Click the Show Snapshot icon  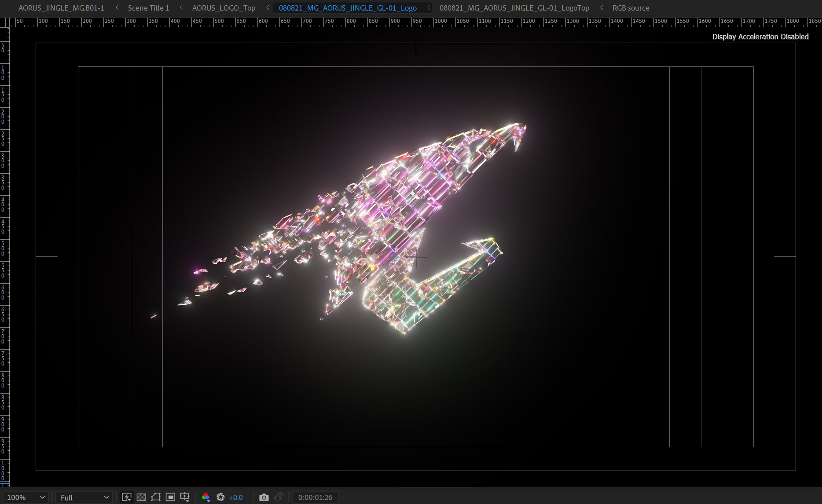(279, 497)
